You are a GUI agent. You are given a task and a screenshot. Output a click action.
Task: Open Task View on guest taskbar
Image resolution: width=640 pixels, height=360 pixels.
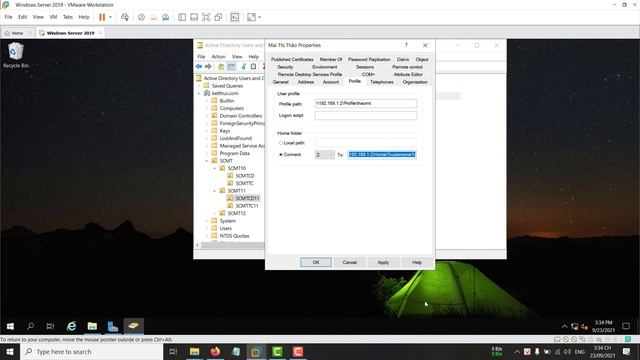(50, 326)
